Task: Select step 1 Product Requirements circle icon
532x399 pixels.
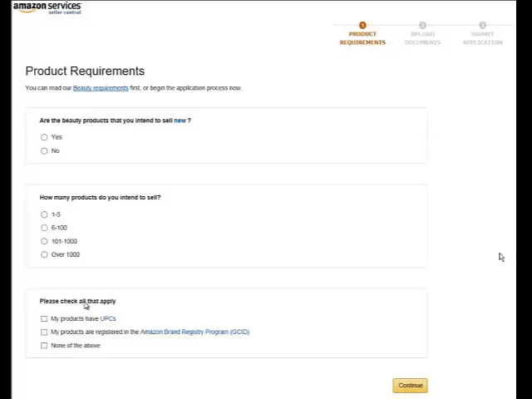Action: (362, 25)
